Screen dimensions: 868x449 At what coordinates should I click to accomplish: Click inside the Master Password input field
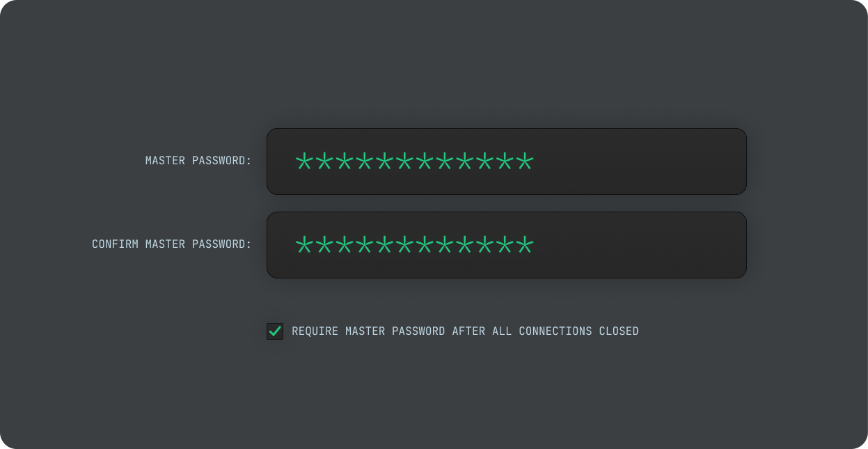[x=506, y=161]
